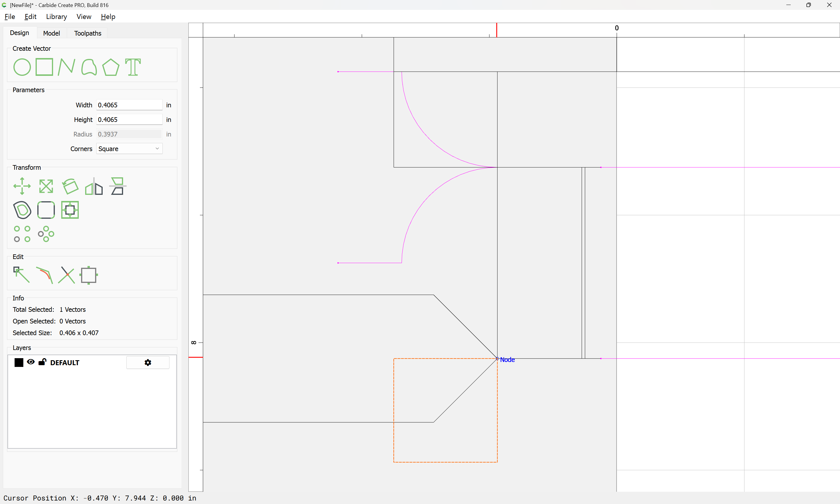
Task: Click the Selected Size value text
Action: coord(79,333)
